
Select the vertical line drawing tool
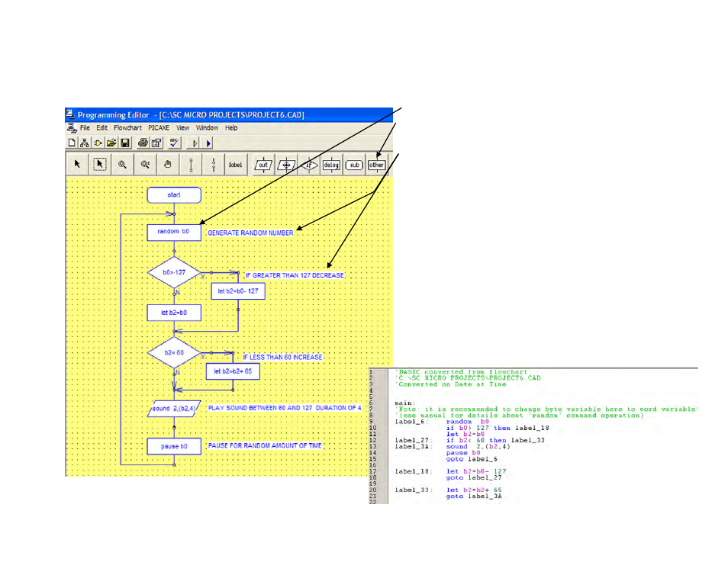pos(191,165)
